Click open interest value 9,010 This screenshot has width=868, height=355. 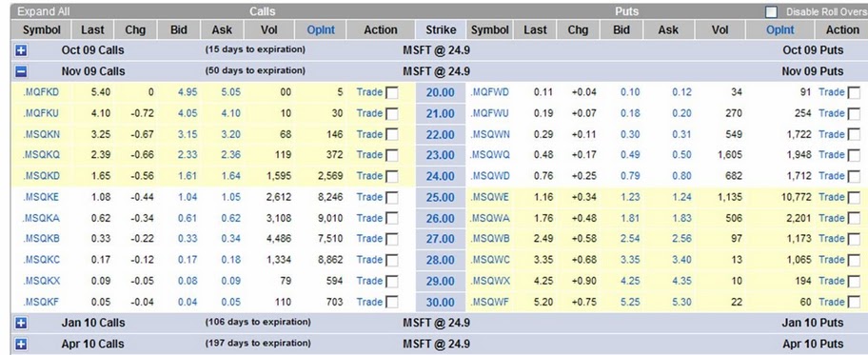(330, 218)
